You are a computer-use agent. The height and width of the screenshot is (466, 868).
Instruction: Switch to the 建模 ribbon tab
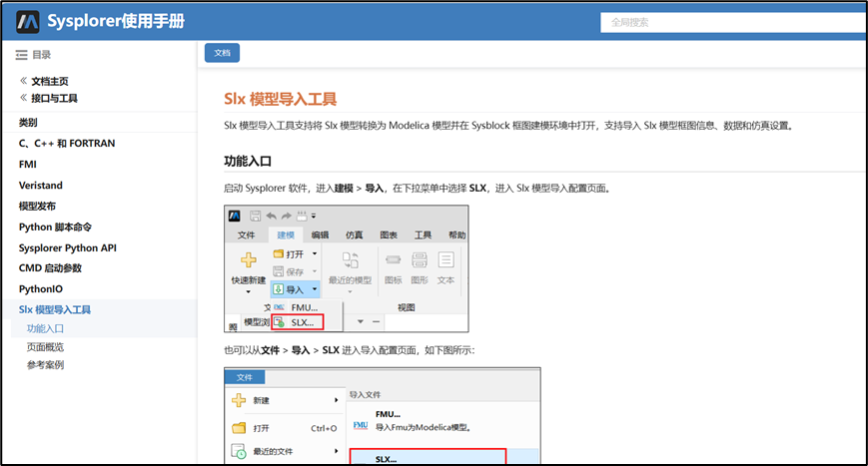286,234
